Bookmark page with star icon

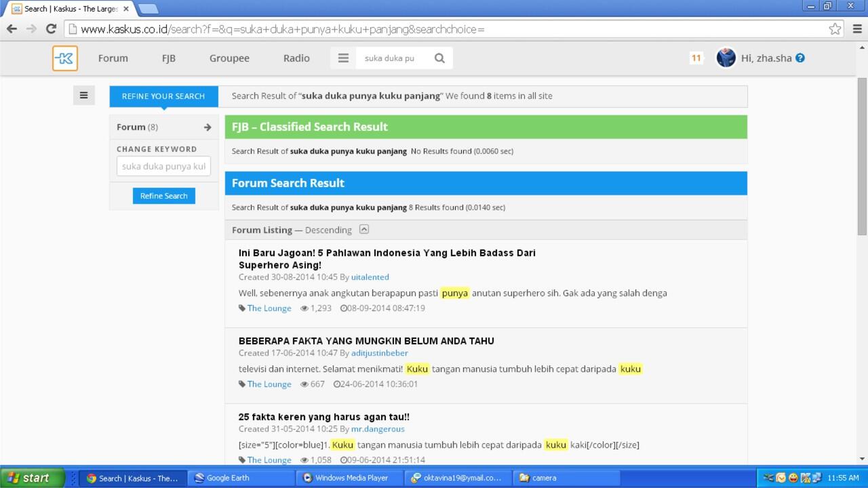(835, 28)
